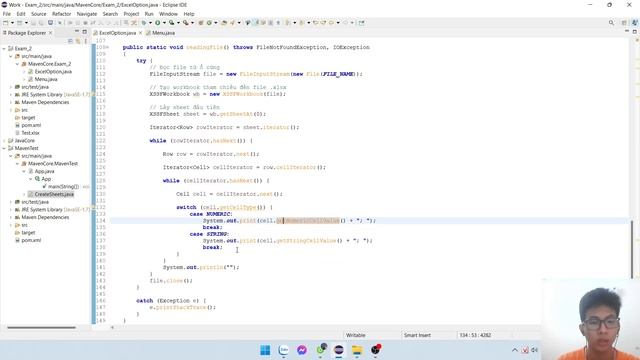
Task: Switch to the ExcelOption.java tab
Action: pyautogui.click(x=117, y=33)
